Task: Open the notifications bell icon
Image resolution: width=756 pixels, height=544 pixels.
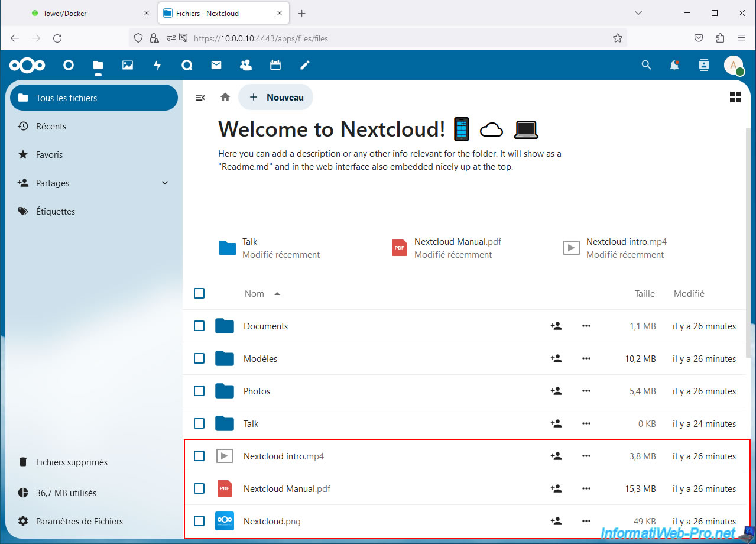Action: point(674,65)
